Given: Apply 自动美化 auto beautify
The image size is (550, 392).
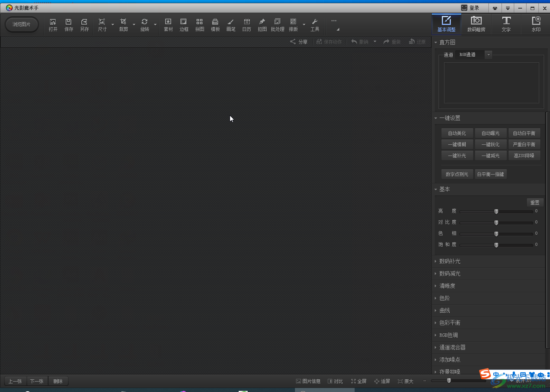Looking at the screenshot, I should click(457, 133).
